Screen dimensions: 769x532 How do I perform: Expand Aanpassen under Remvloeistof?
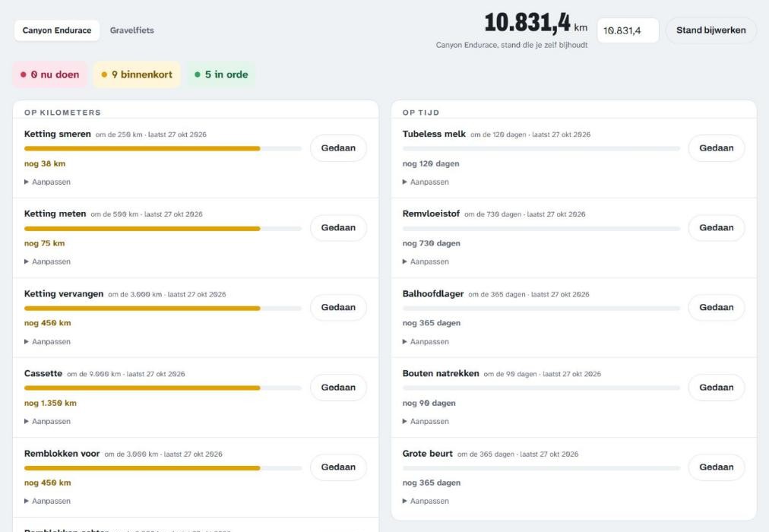(426, 262)
